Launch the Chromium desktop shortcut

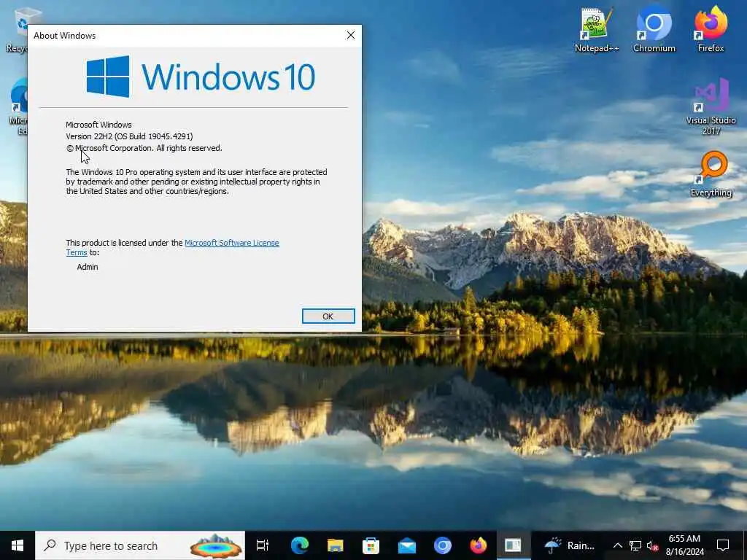pyautogui.click(x=654, y=30)
